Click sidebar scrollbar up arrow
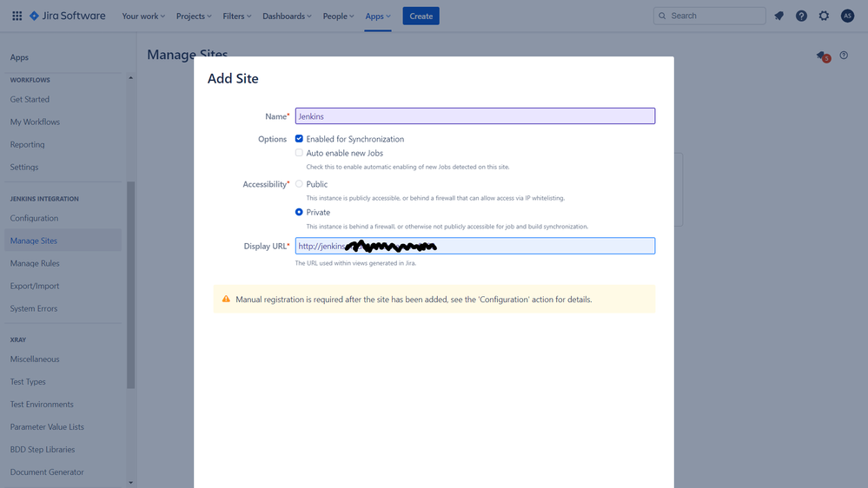The image size is (868, 488). tap(130, 78)
